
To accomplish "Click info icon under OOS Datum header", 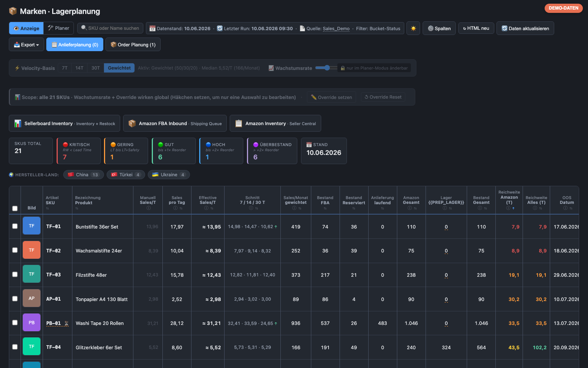I will click(565, 208).
